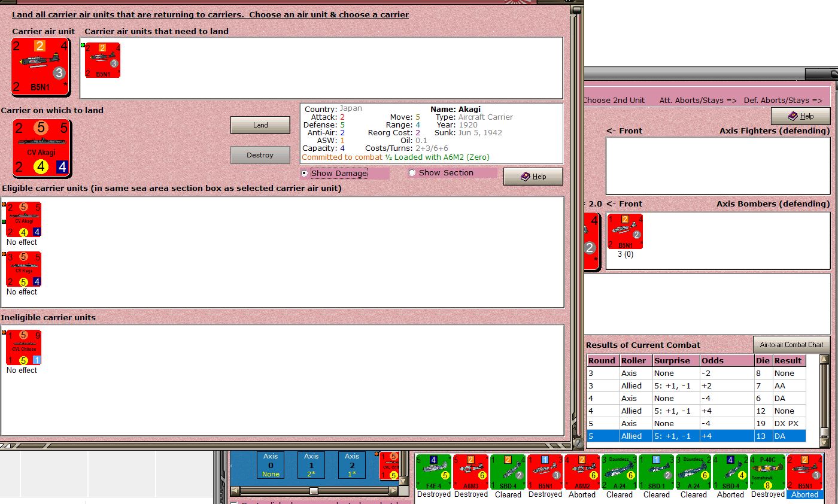
Task: Click the Roller column header
Action: 636,360
